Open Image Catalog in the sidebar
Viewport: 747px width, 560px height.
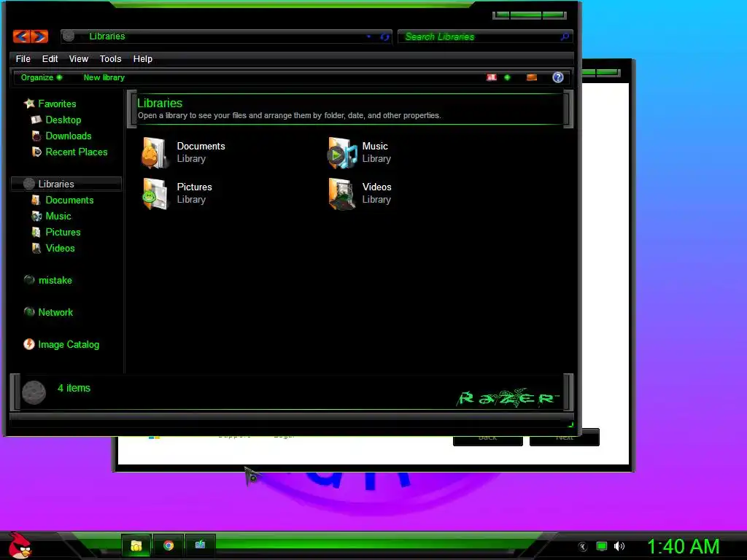pos(69,345)
